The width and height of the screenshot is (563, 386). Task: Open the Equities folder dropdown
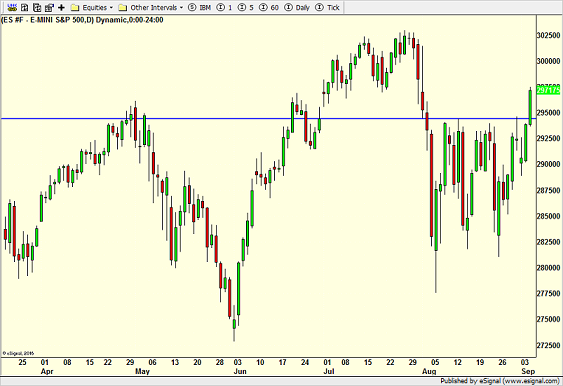(x=92, y=8)
